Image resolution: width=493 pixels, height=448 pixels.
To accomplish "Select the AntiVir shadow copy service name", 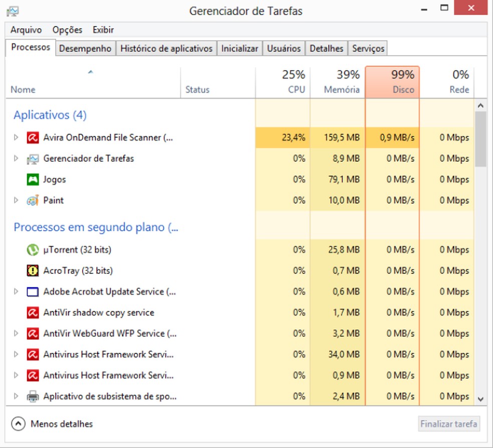I will coord(99,312).
